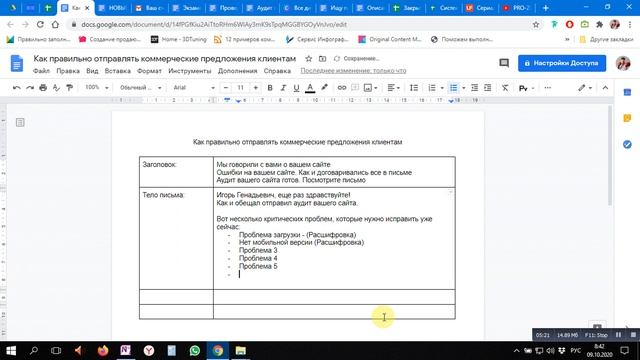The height and width of the screenshot is (360, 640).
Task: Open Calendar in side panel
Action: (x=627, y=93)
